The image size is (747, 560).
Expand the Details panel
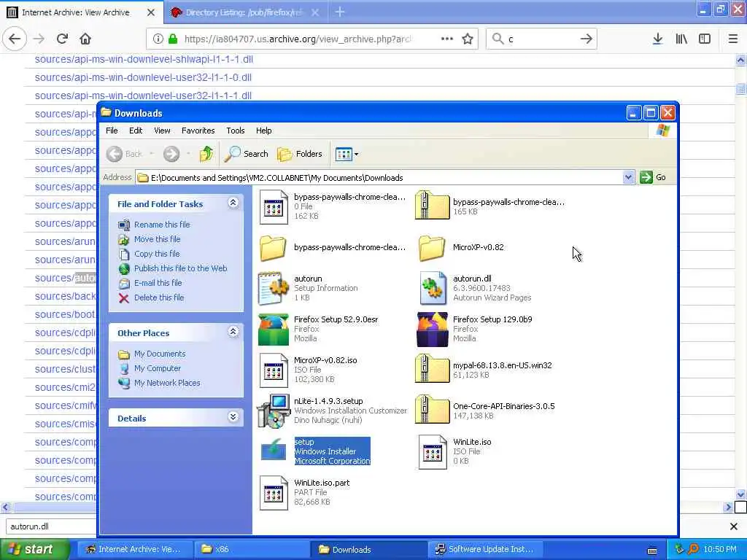tap(233, 417)
